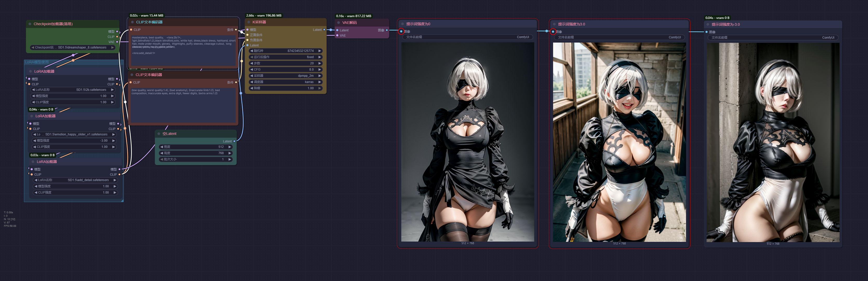This screenshot has height=281, width=868.
Task: Toggle collapse dot of 提示词强度为3.0 node
Action: [x=554, y=24]
